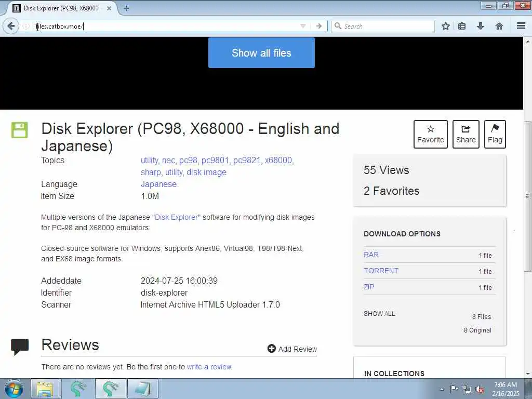The width and height of the screenshot is (532, 399).
Task: Open a new tab with plus button
Action: tap(126, 8)
